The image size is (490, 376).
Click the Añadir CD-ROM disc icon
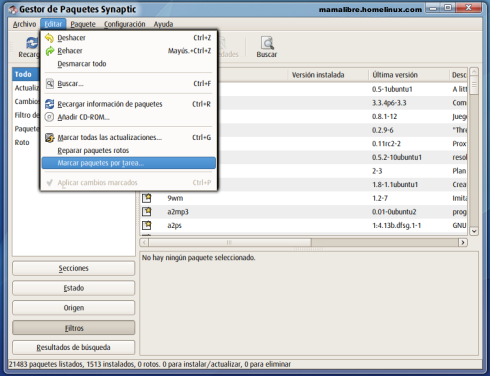point(49,117)
